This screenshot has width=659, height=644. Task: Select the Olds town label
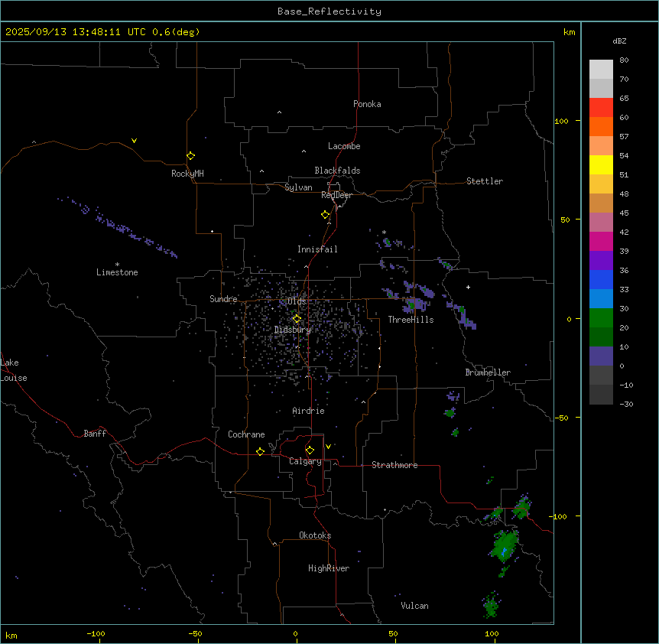(x=297, y=301)
